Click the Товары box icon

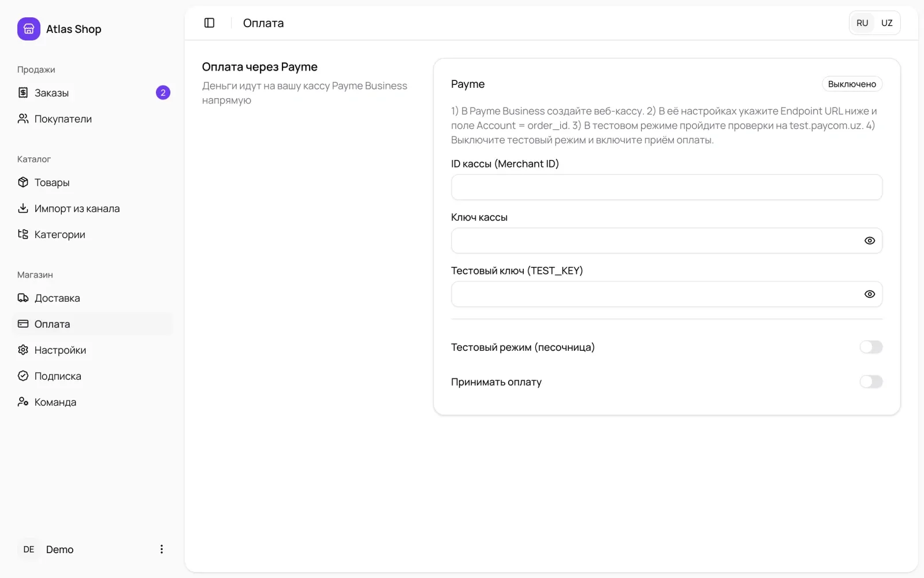point(23,182)
